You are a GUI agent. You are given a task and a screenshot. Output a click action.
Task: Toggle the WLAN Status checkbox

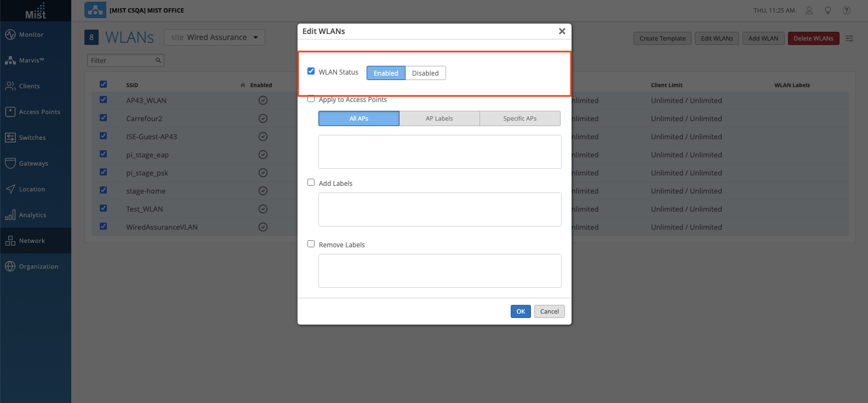(311, 71)
